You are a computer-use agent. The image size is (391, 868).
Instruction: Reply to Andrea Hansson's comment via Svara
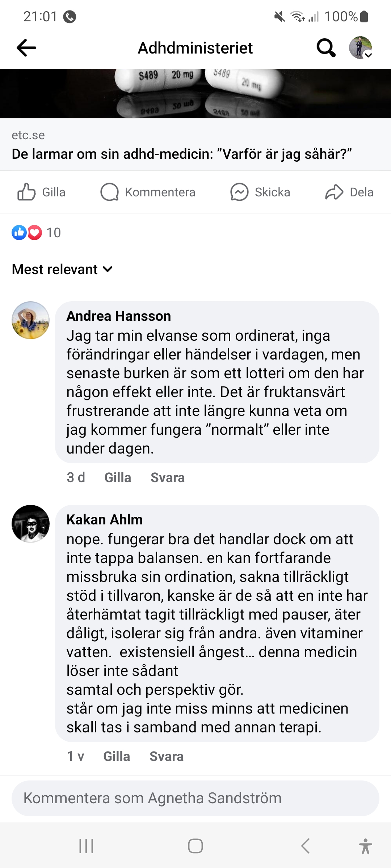(x=168, y=478)
